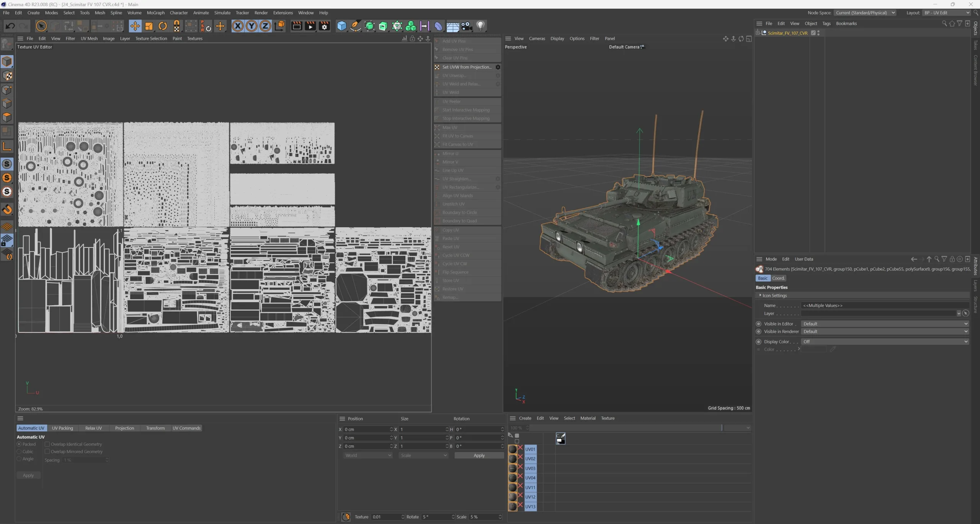Activate the Rotate tool
The width and height of the screenshot is (980, 524).
tap(163, 26)
